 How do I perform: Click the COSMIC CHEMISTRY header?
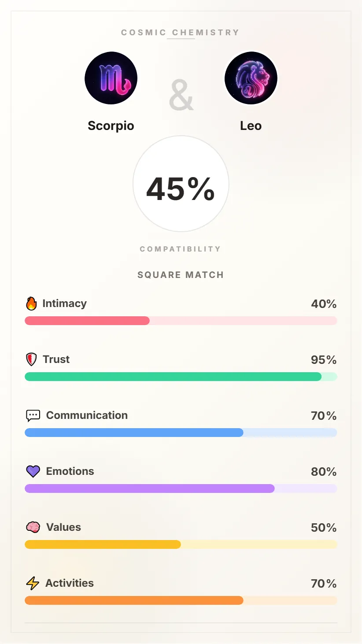tap(181, 32)
